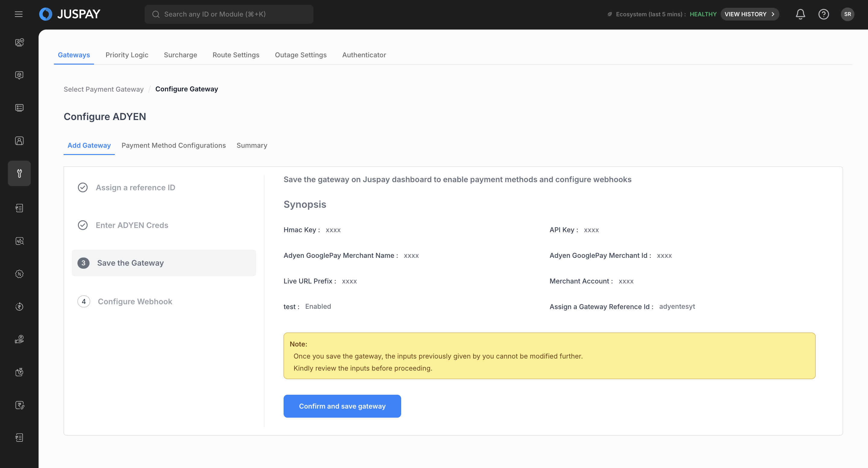
Task: Switch to the Priority Logic tab
Action: click(127, 55)
